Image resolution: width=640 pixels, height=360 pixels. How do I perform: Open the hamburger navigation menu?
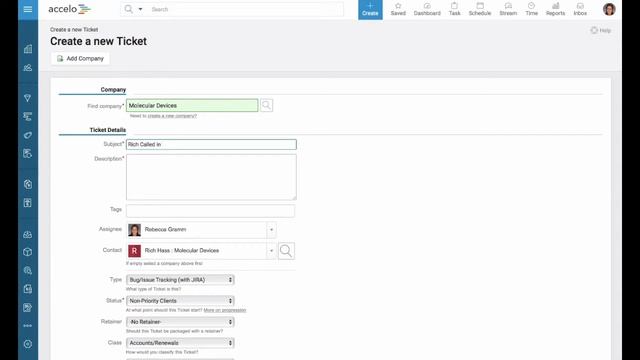coord(28,9)
